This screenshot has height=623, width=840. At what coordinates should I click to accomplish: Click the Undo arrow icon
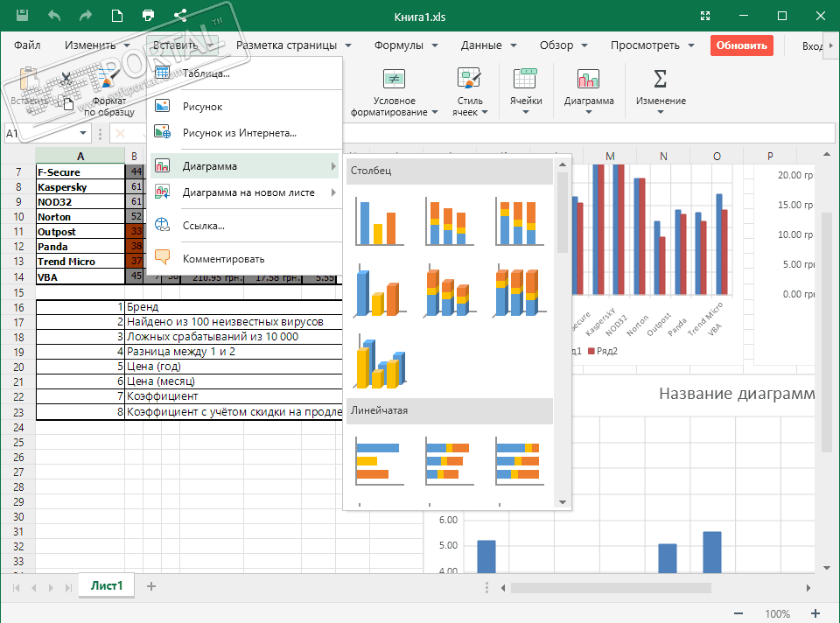54,15
